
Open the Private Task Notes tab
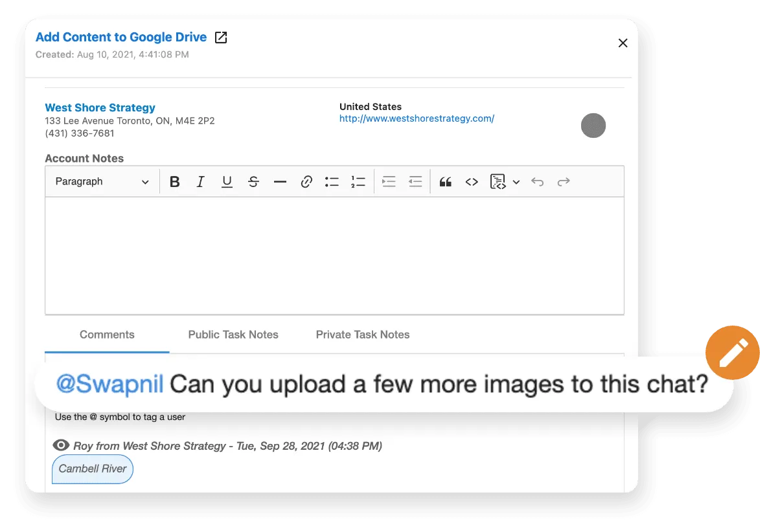coord(363,335)
